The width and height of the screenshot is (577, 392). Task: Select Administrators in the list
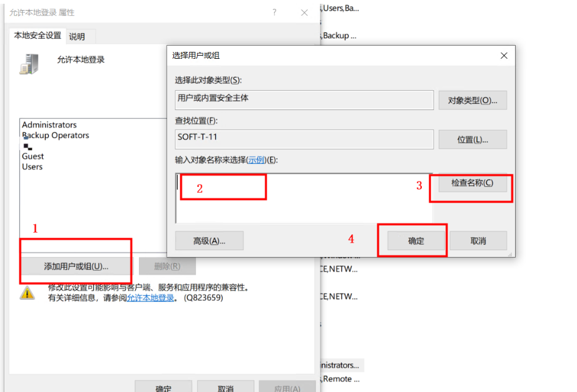49,125
